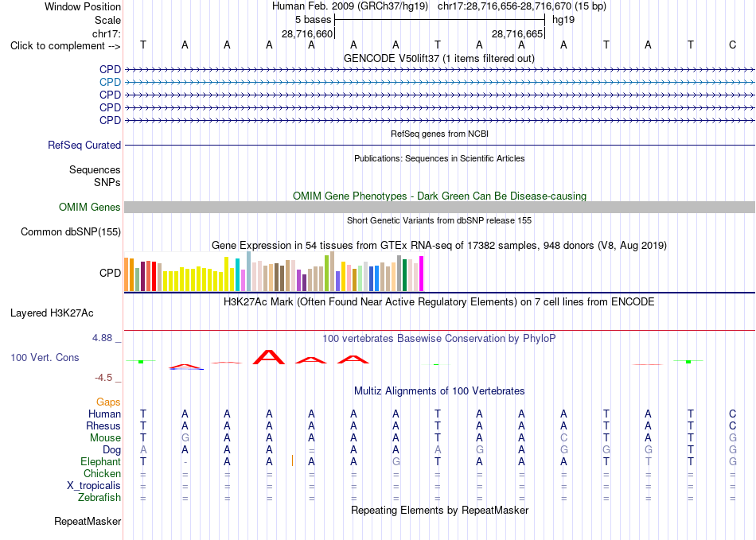Click the hg19 label next to scale bar

coord(563,20)
